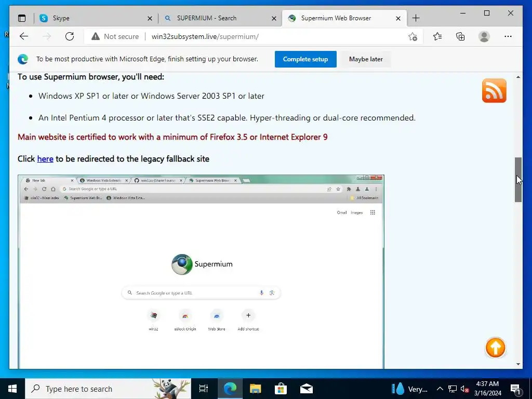532x399 pixels.
Task: Click the orange back-to-top arrow
Action: pos(495,348)
